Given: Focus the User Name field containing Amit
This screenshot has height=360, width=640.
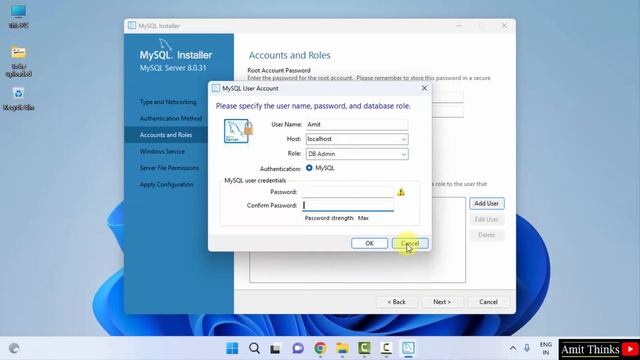Looking at the screenshot, I should coord(357,124).
